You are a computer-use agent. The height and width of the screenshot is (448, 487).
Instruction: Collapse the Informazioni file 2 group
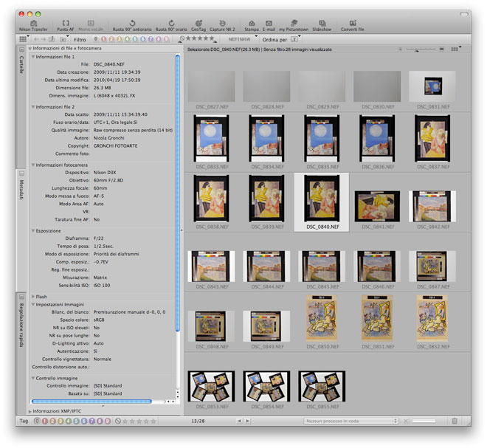click(33, 107)
